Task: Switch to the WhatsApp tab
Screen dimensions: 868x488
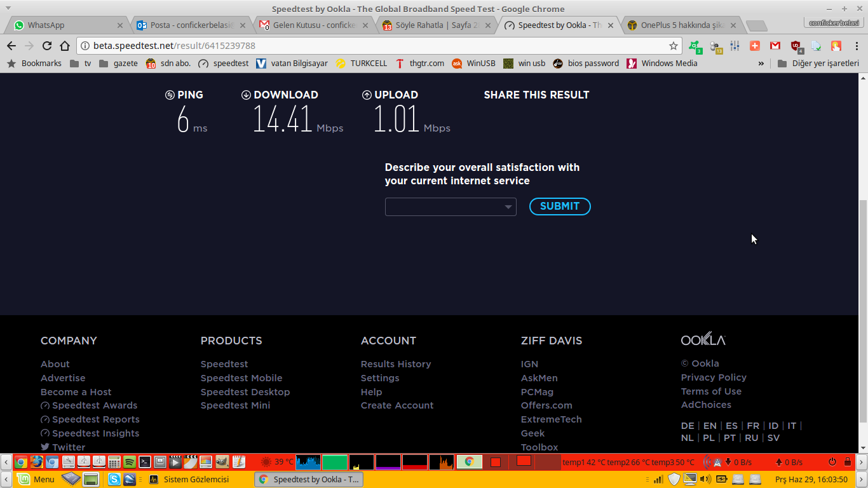Action: [x=68, y=25]
